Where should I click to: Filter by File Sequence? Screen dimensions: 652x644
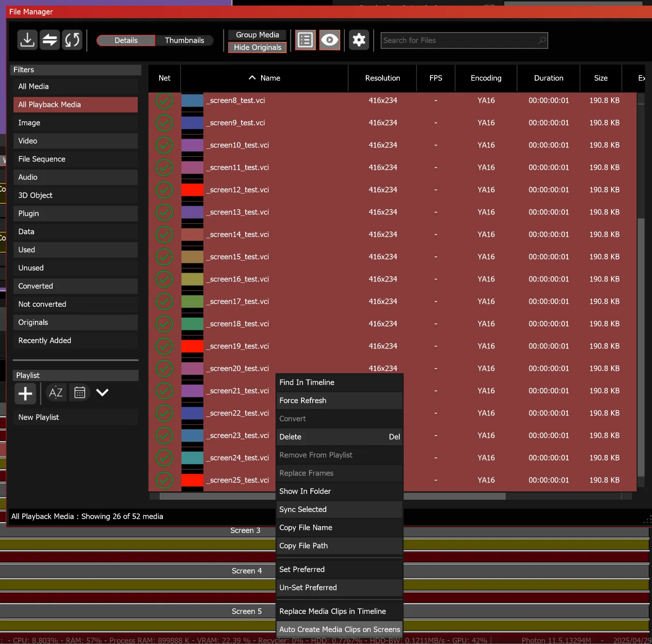tap(75, 159)
